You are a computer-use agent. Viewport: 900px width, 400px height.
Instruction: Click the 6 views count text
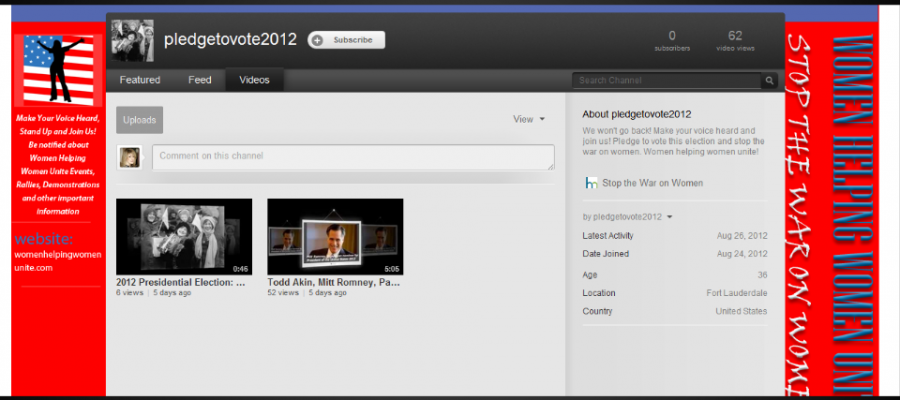pos(130,293)
